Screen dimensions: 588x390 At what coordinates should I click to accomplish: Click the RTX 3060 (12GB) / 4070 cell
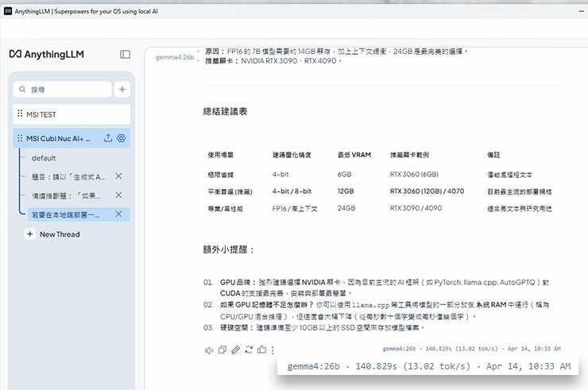click(x=427, y=191)
